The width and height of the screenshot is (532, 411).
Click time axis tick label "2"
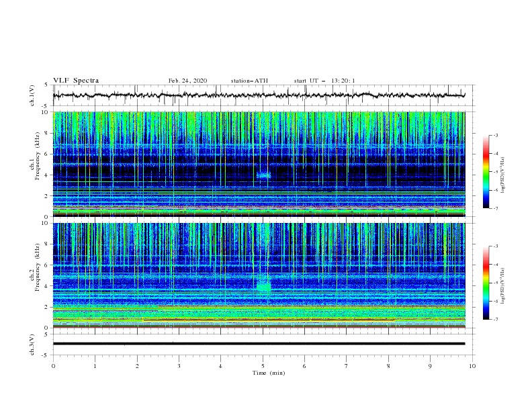coord(137,366)
